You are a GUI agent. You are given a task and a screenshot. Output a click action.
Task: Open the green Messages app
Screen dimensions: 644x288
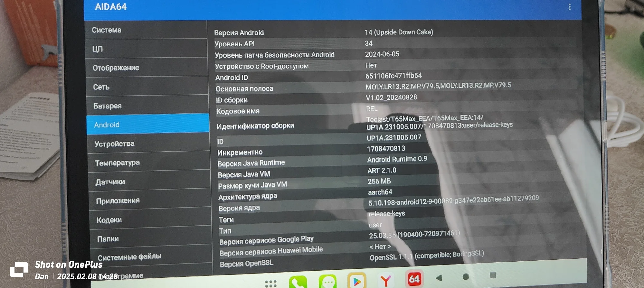[x=327, y=282]
